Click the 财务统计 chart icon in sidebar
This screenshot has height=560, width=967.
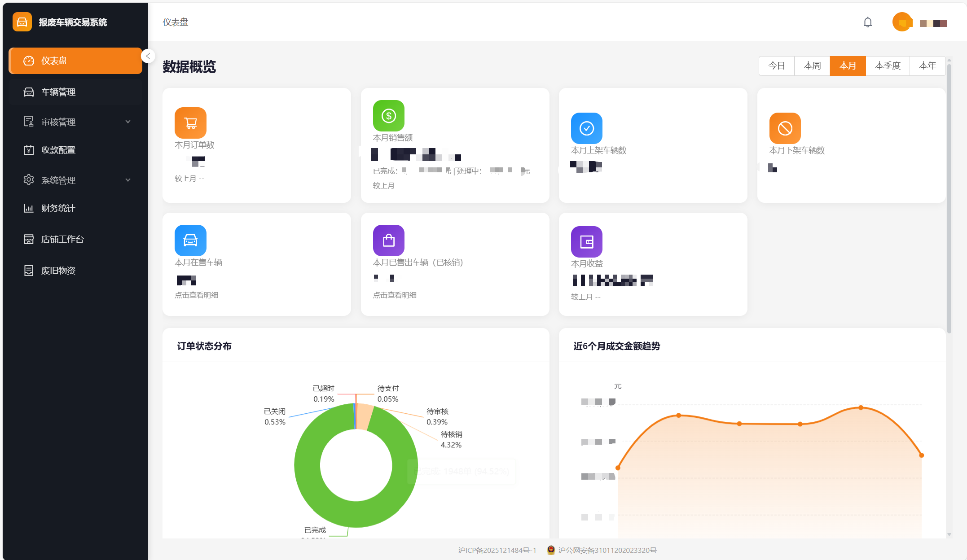(x=29, y=208)
